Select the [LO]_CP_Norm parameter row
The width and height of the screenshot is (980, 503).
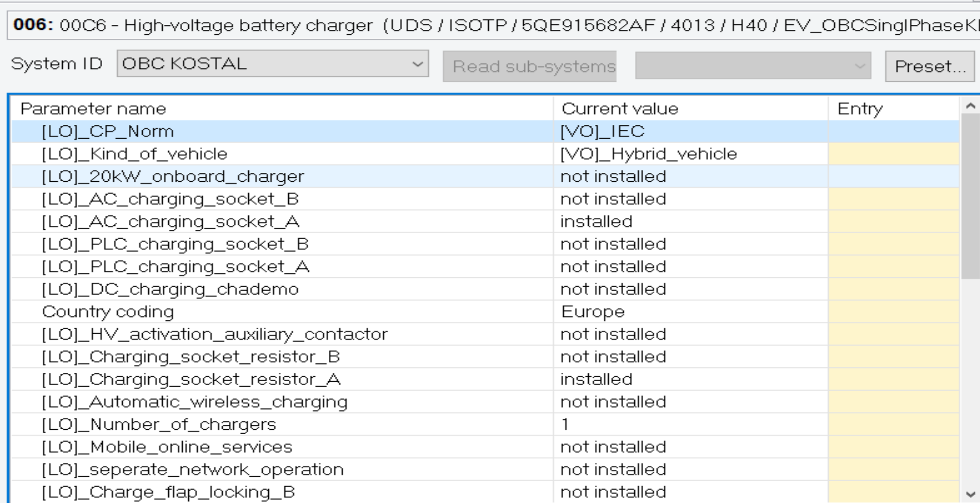pyautogui.click(x=108, y=132)
